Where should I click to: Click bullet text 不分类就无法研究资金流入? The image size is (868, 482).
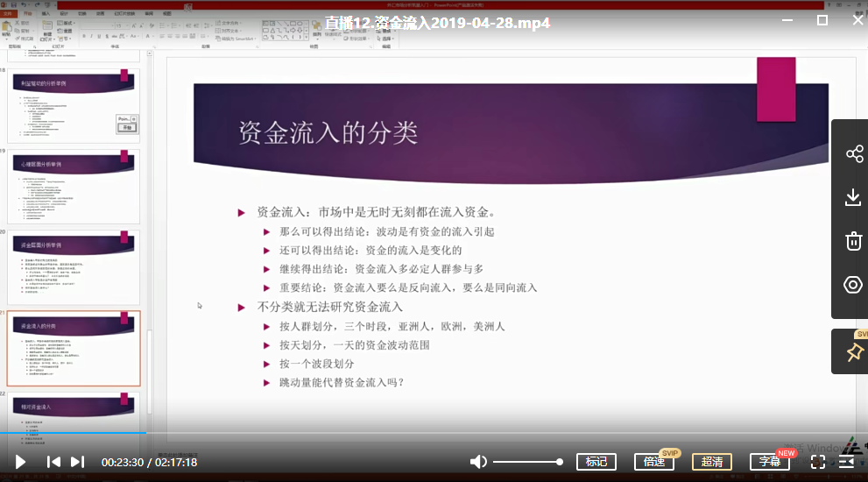click(x=329, y=307)
